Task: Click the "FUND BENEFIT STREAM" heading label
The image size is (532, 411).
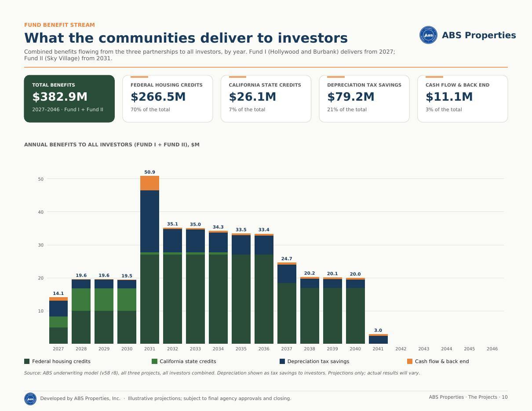Action: point(59,25)
